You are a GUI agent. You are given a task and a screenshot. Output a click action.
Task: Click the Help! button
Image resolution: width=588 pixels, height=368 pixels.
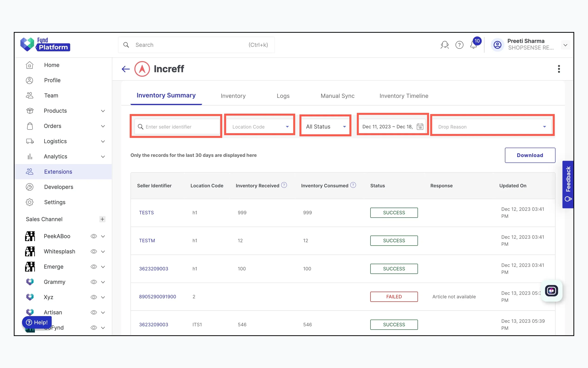point(37,322)
